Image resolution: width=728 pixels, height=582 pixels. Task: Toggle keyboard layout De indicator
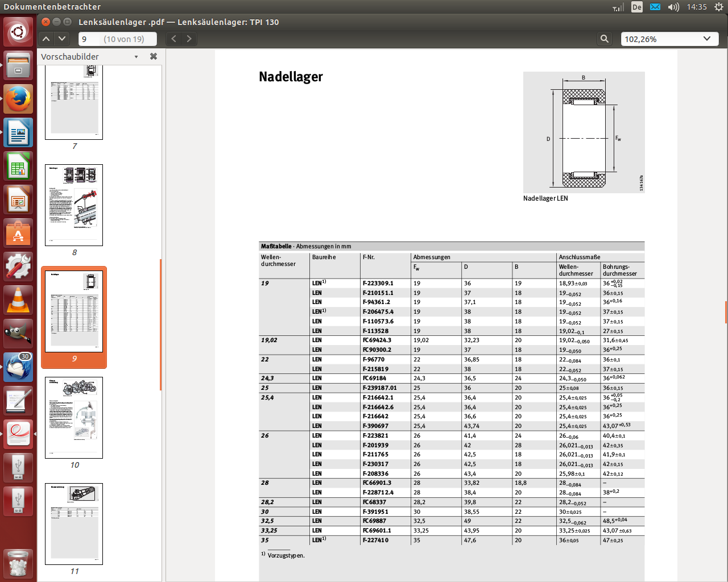pyautogui.click(x=637, y=7)
